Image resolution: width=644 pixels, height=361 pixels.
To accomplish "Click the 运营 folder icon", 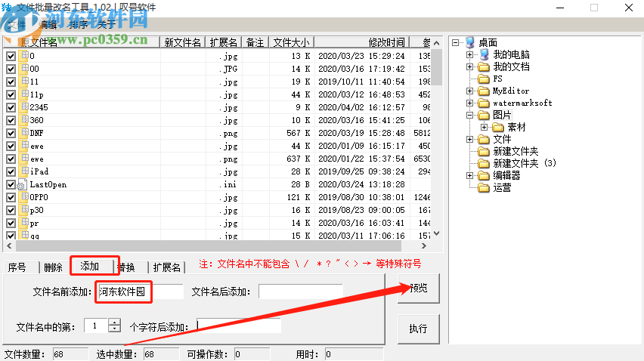I will tap(484, 187).
